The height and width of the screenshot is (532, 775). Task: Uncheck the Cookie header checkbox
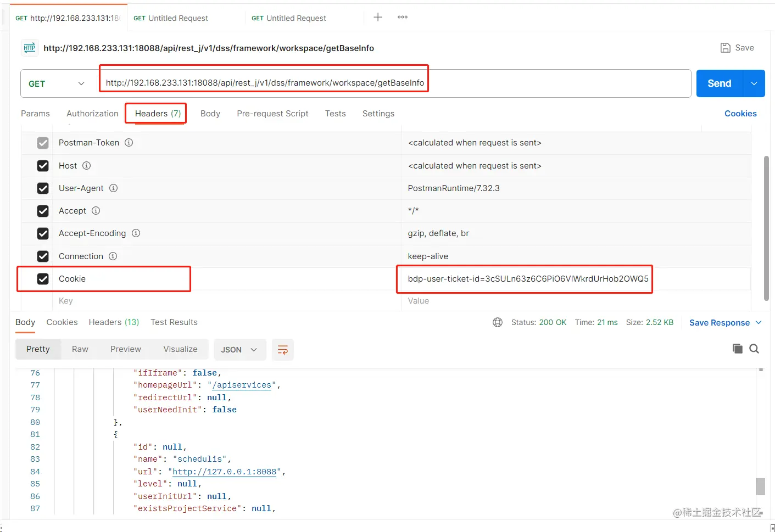tap(43, 279)
